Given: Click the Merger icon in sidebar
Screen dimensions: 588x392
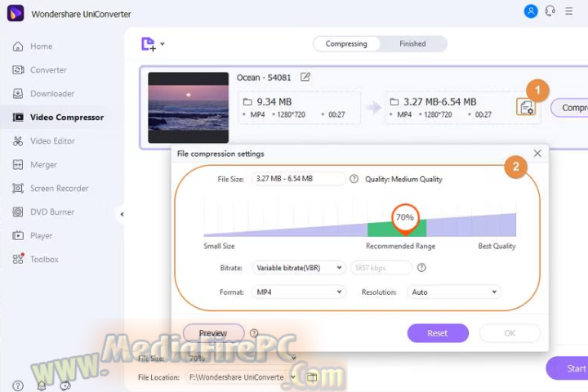Looking at the screenshot, I should coord(18,165).
